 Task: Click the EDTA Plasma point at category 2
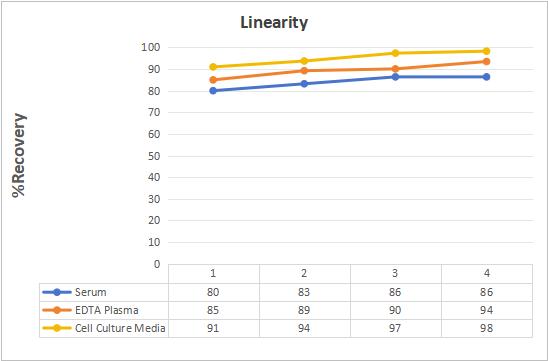click(304, 71)
